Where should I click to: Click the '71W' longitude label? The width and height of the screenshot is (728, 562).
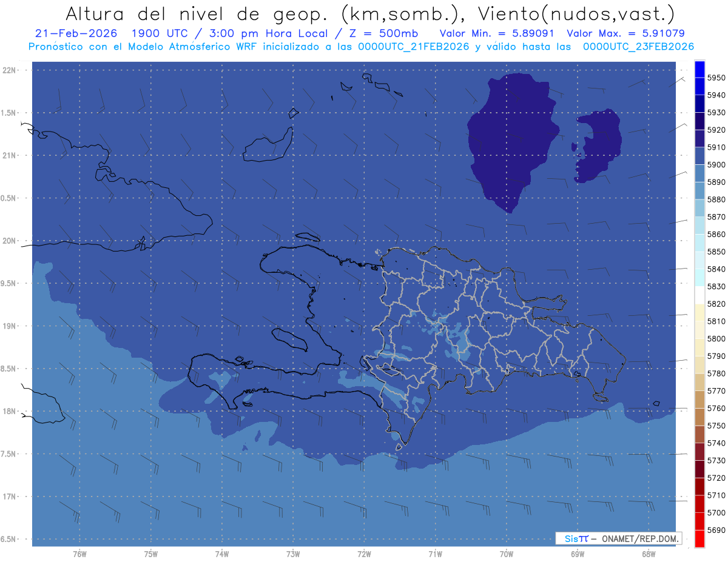435,554
